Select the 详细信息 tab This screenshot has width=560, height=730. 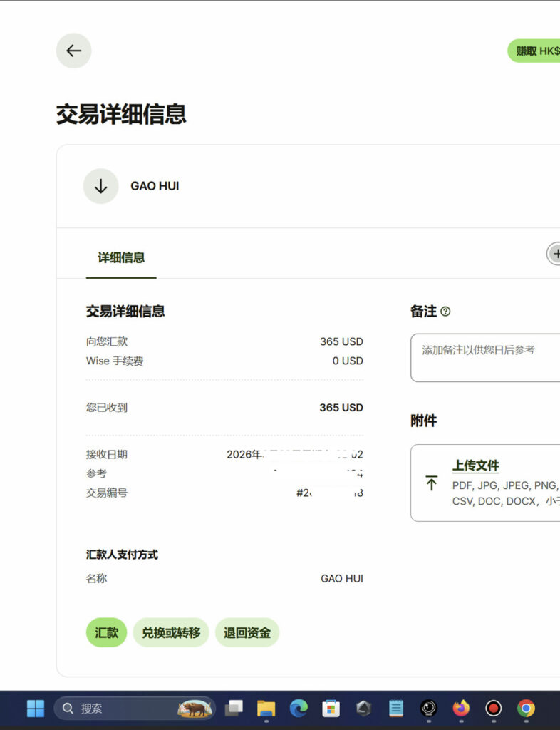pos(121,258)
